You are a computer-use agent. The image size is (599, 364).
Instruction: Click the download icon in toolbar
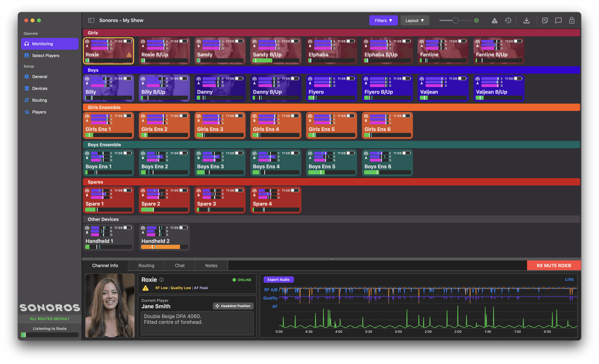coord(526,21)
